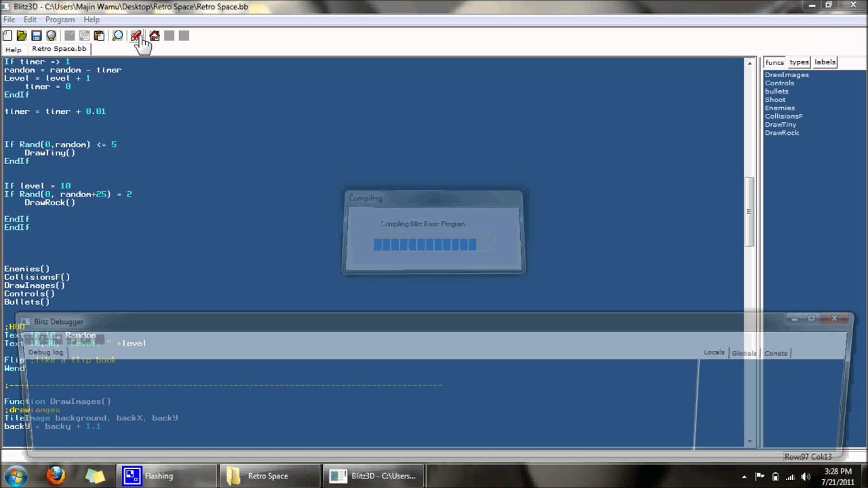Click the grayed-out Copy toolbar icon
This screenshot has height=488, width=868.
84,35
